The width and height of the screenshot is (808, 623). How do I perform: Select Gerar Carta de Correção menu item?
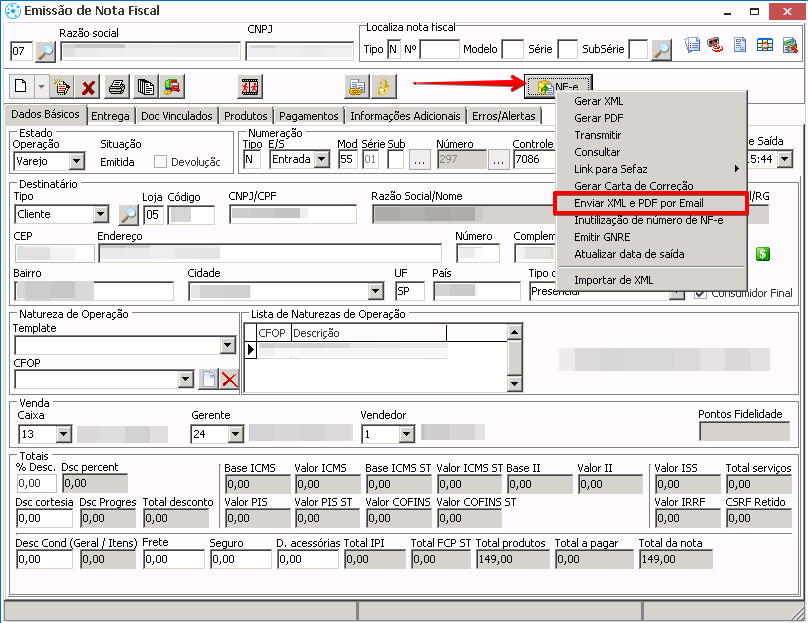652,186
